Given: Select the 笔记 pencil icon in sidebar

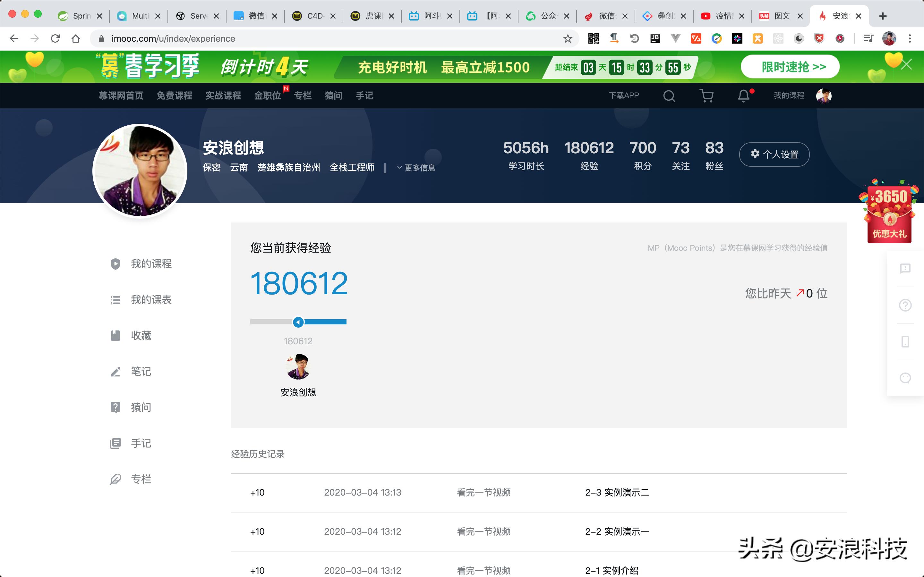Looking at the screenshot, I should (x=115, y=371).
